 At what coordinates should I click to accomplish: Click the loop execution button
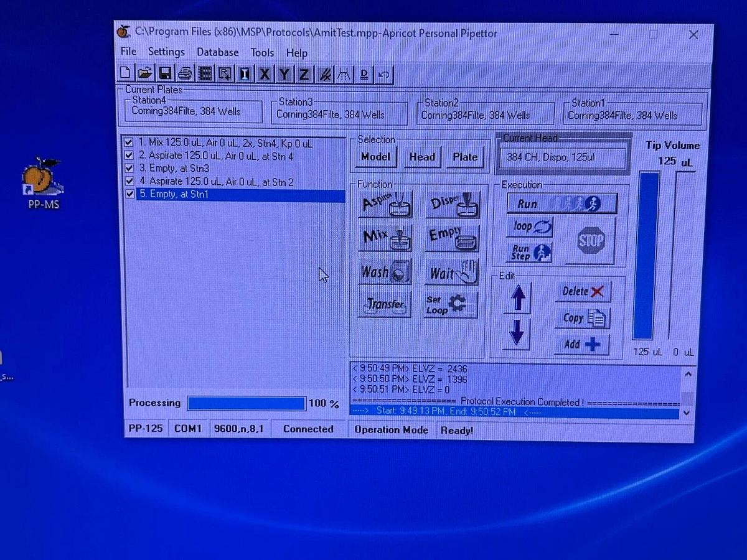pyautogui.click(x=530, y=227)
